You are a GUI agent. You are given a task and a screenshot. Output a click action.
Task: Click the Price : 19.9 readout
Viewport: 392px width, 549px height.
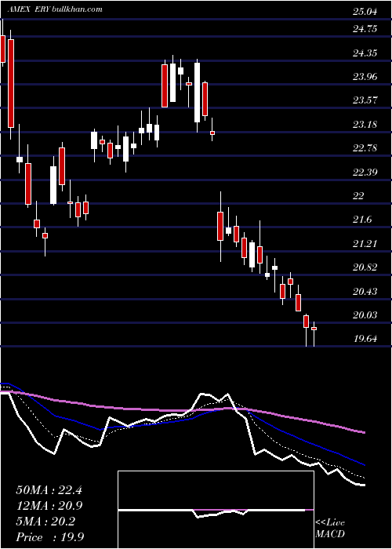pyautogui.click(x=49, y=537)
